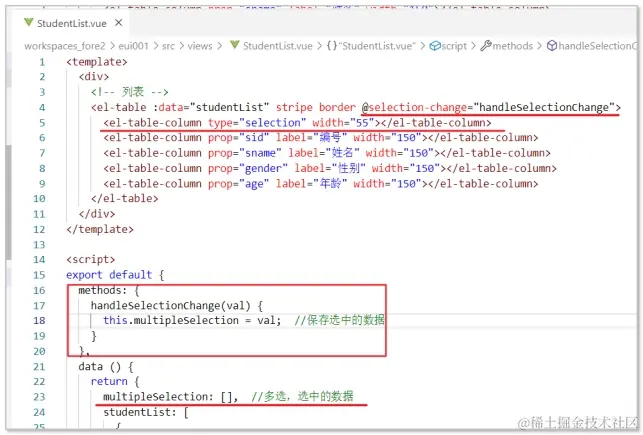The image size is (643, 435).
Task: Open the src breadcrumb segment
Action: pos(168,46)
